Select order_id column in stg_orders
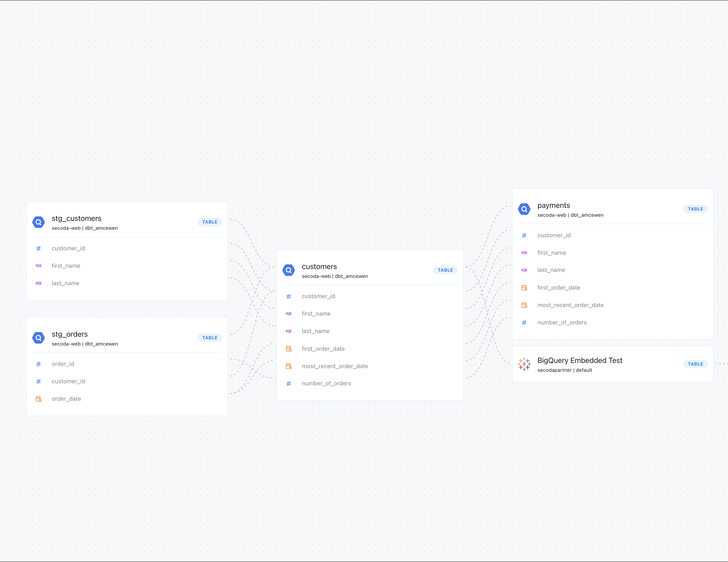Screen dimensions: 728x562 point(63,364)
